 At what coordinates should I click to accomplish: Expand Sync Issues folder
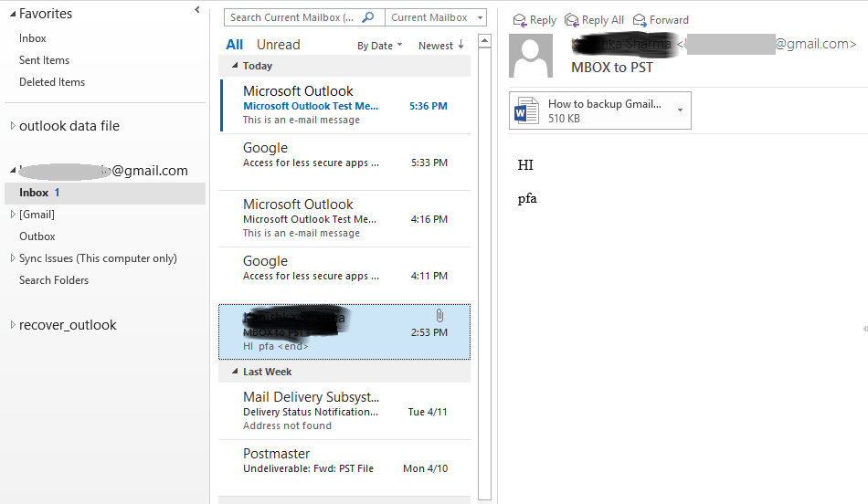[x=13, y=257]
